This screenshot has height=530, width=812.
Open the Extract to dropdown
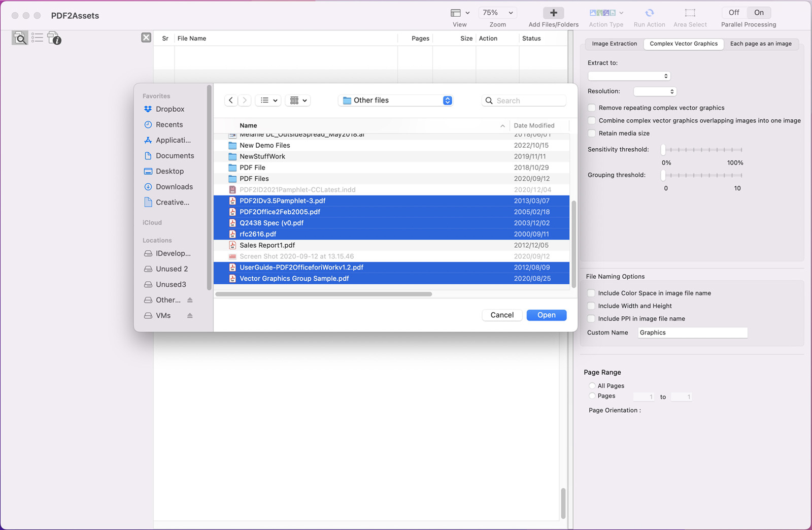[629, 76]
